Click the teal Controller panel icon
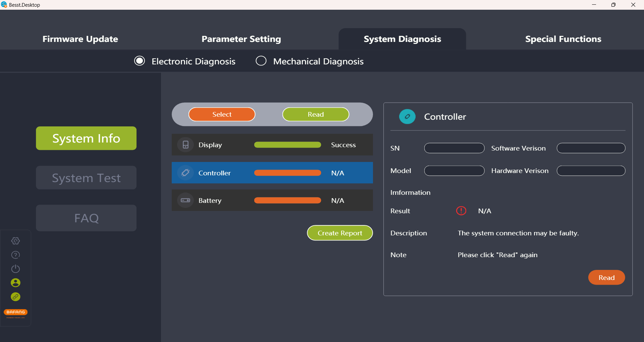The height and width of the screenshot is (342, 644). [x=407, y=117]
